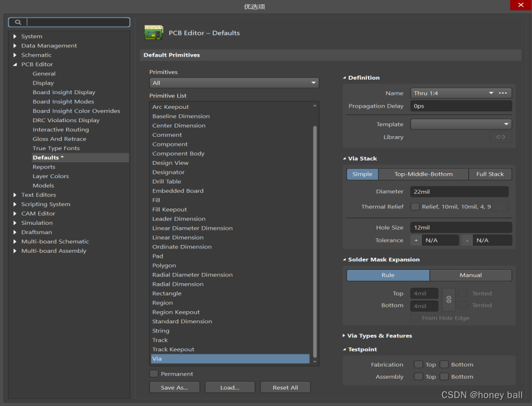The height and width of the screenshot is (406, 532).
Task: Select Via in the primitive list
Action: click(x=230, y=359)
